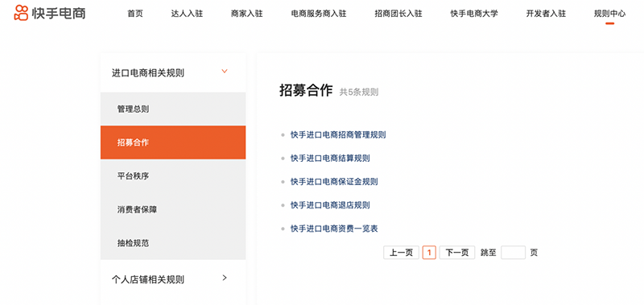Collapse the 进口电商相关规则 section chevron
644x305 pixels.
tap(225, 71)
